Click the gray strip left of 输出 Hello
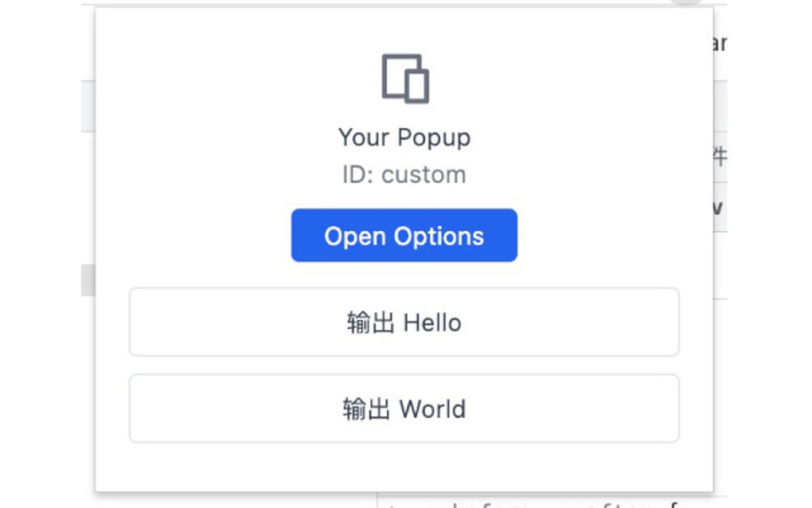The width and height of the screenshot is (812, 508). 88,280
